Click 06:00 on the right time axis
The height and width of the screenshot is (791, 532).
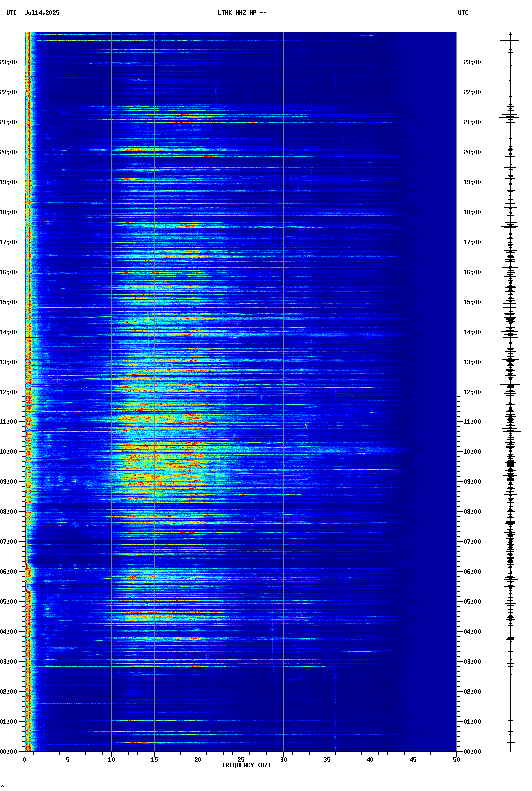coord(472,572)
